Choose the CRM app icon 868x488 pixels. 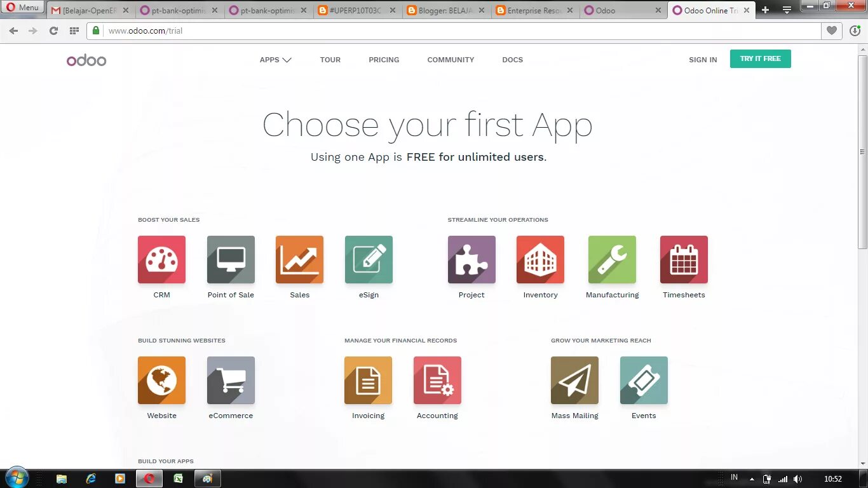162,260
